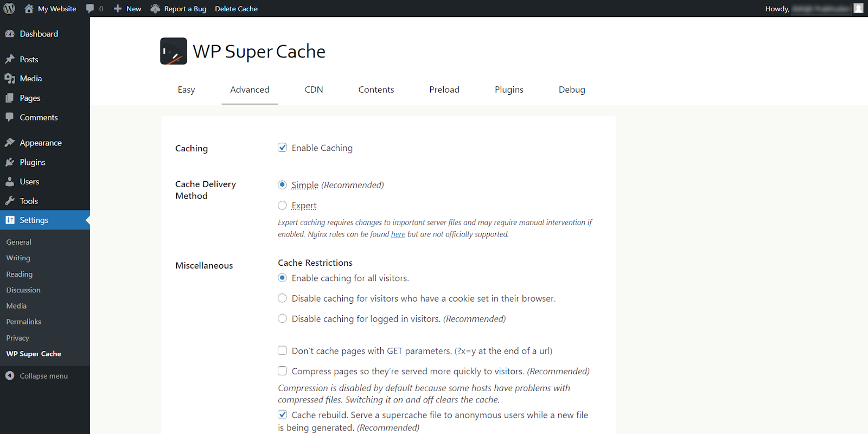This screenshot has width=868, height=434.
Task: Open the Debug tab
Action: tap(572, 90)
